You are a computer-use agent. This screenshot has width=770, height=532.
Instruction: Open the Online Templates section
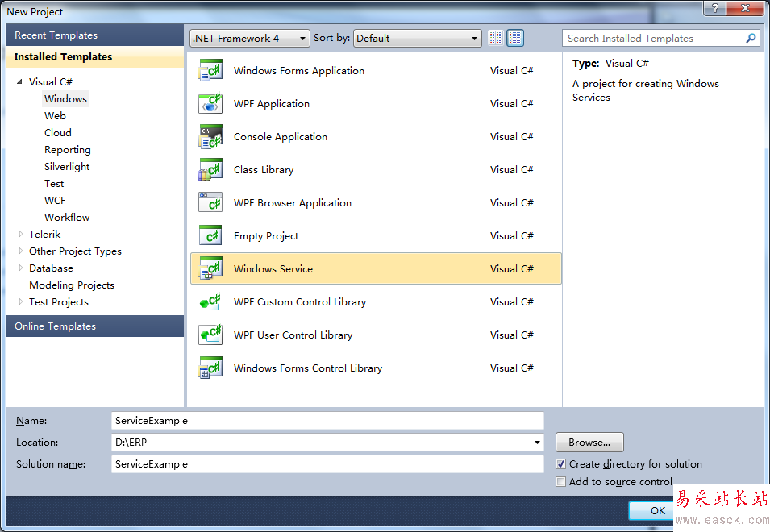[95, 326]
